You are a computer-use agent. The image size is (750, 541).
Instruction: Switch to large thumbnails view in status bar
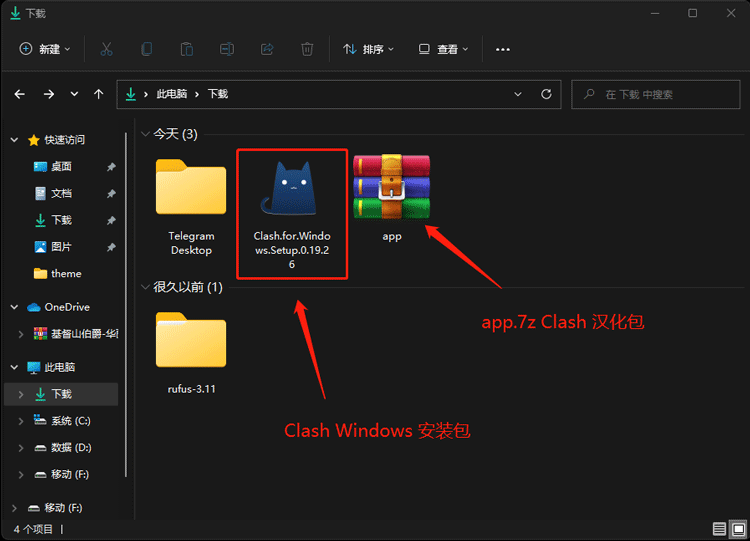pyautogui.click(x=738, y=529)
